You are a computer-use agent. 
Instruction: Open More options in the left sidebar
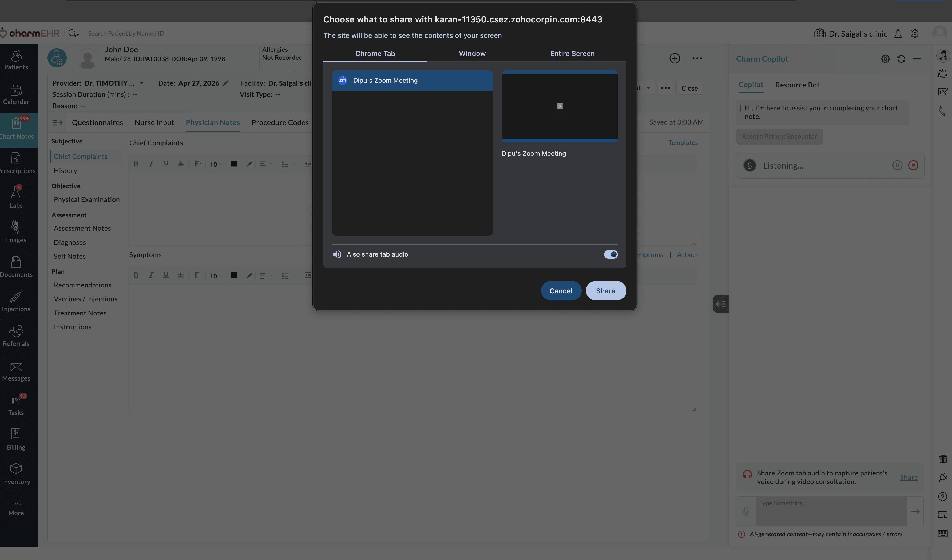pyautogui.click(x=16, y=509)
